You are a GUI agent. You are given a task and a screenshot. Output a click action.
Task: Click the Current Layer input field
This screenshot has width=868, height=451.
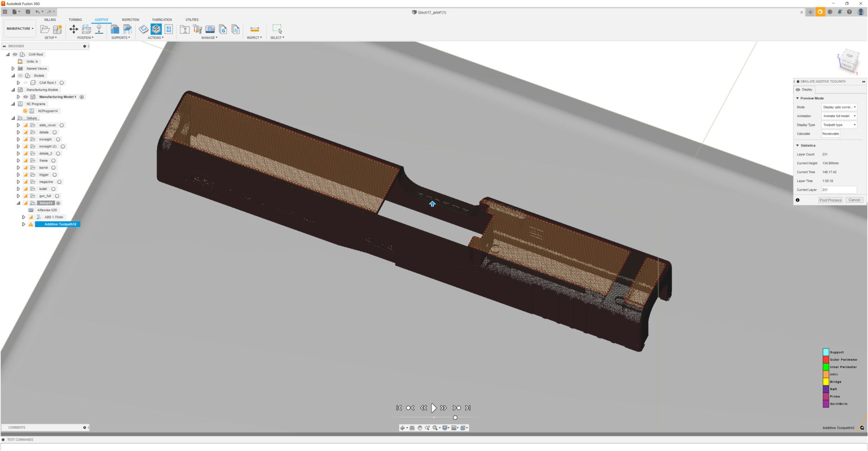(839, 190)
